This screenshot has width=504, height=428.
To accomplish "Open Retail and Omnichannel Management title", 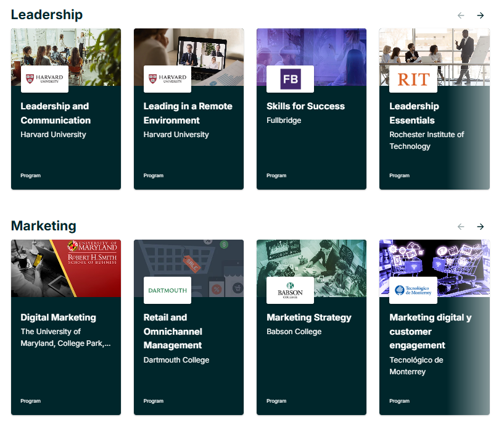I will [173, 331].
